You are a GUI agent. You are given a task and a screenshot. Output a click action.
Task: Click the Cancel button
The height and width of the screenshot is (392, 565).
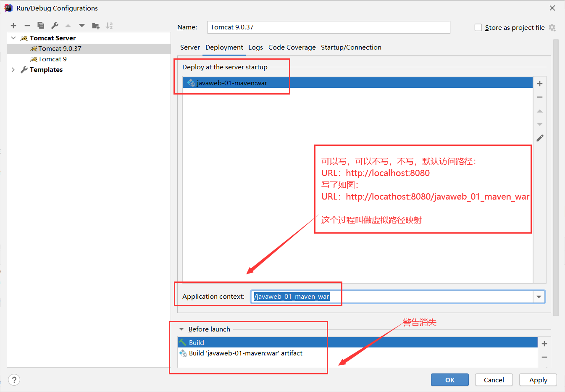494,380
